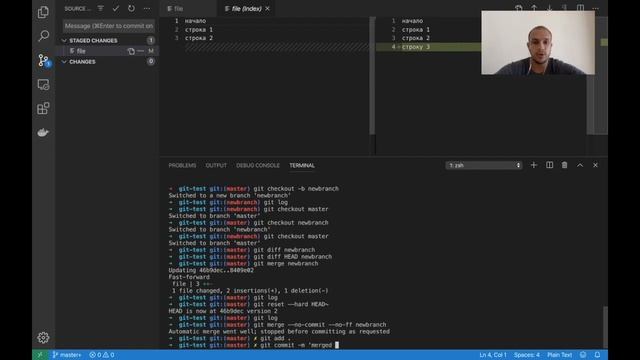Close the 'file (Index)' tab
640x360 pixels.
click(267, 9)
